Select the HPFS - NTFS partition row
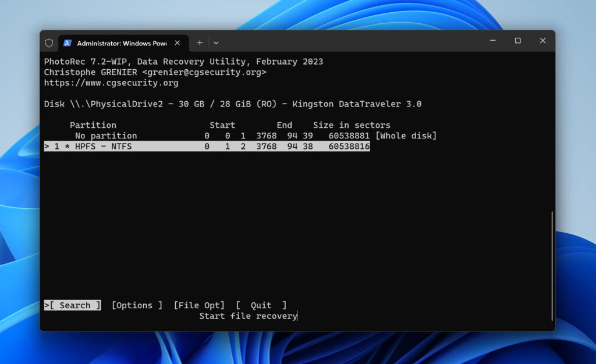The width and height of the screenshot is (596, 364). click(x=207, y=147)
